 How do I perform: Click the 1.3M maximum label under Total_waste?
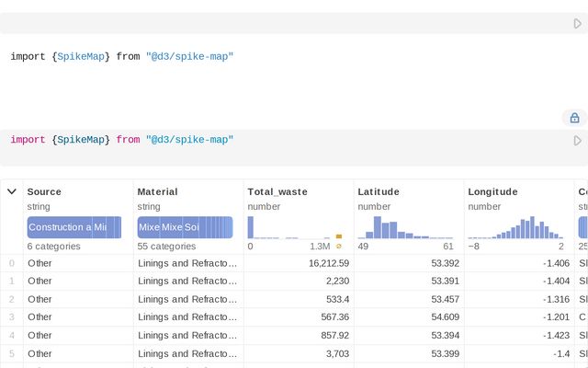click(320, 247)
